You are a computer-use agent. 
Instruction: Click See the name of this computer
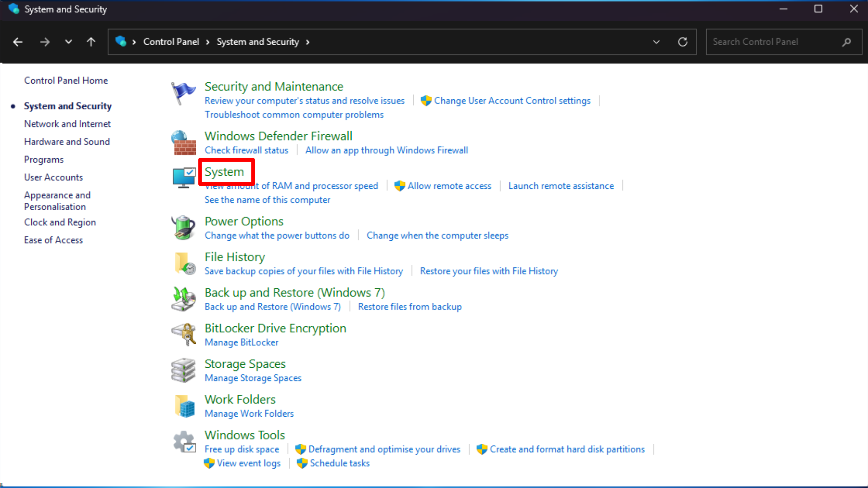(267, 200)
